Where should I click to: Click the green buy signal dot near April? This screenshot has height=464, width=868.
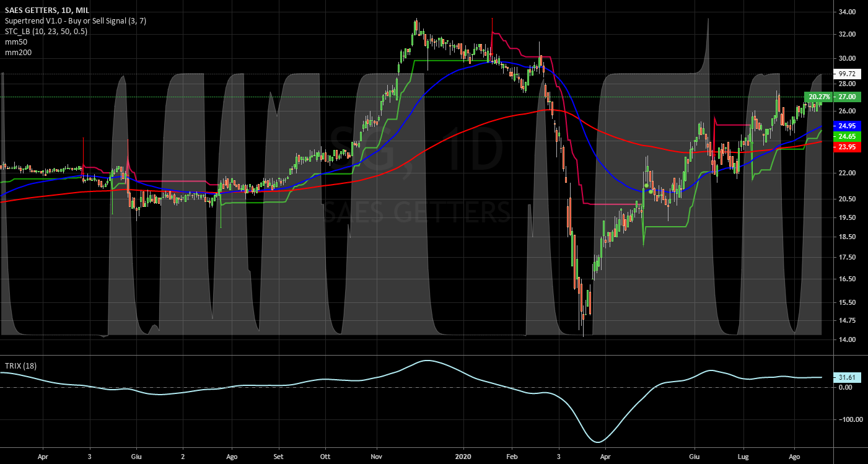pos(646,185)
